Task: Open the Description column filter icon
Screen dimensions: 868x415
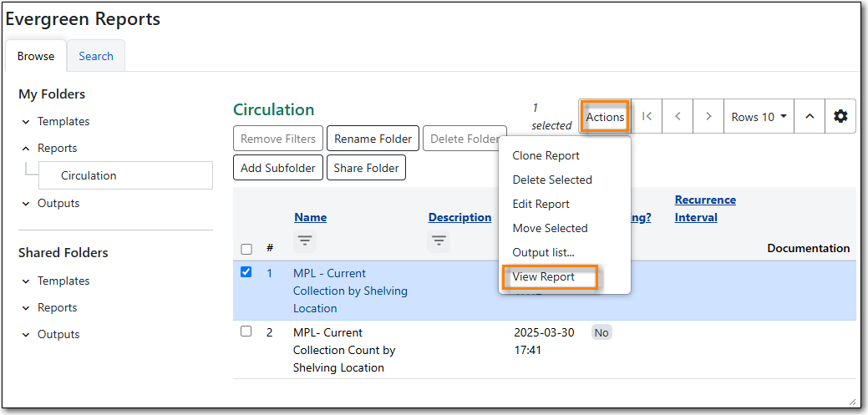Action: tap(439, 240)
